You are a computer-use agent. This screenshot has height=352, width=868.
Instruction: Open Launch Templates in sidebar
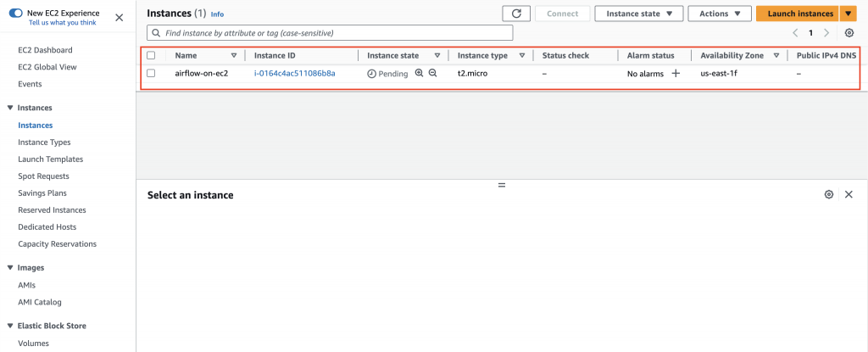click(x=50, y=159)
